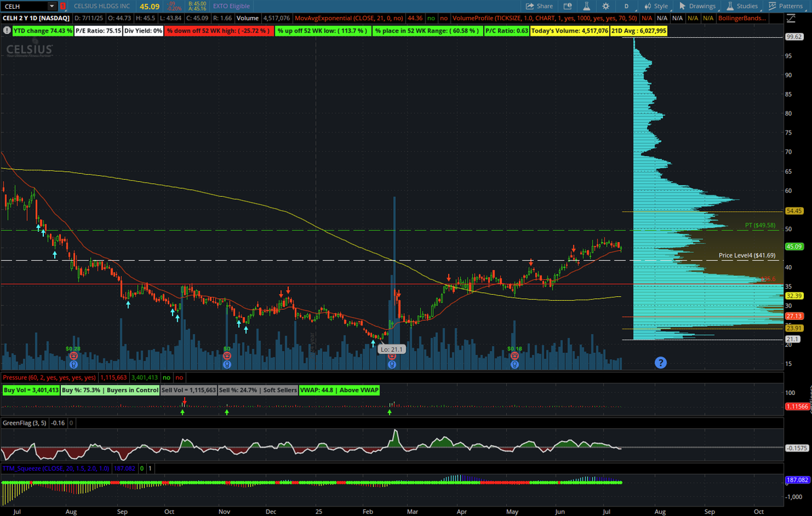This screenshot has width=812, height=516.
Task: Click the PT ($49.58) price target label
Action: [x=760, y=225]
